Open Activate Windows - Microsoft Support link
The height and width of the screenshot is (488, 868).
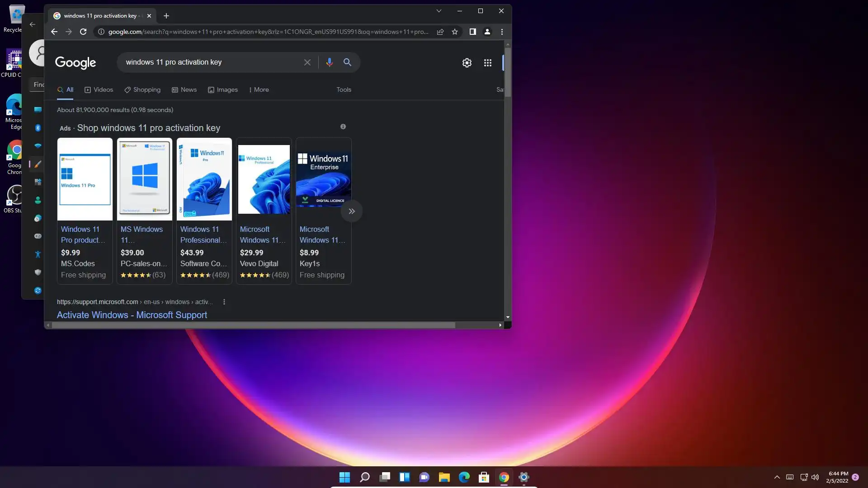tap(132, 315)
